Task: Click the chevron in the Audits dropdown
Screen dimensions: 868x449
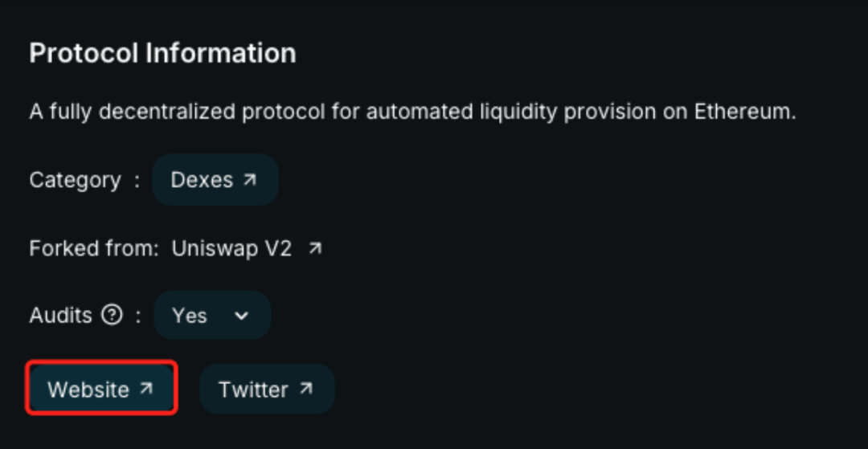Action: point(241,316)
